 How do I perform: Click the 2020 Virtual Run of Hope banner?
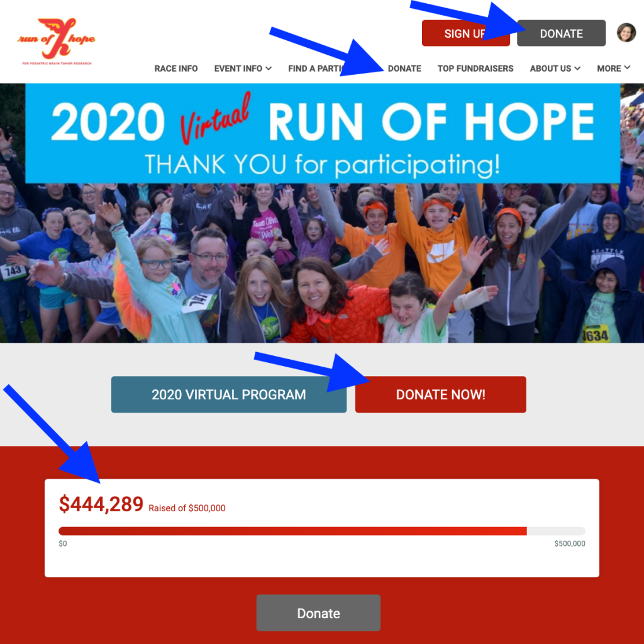323,133
